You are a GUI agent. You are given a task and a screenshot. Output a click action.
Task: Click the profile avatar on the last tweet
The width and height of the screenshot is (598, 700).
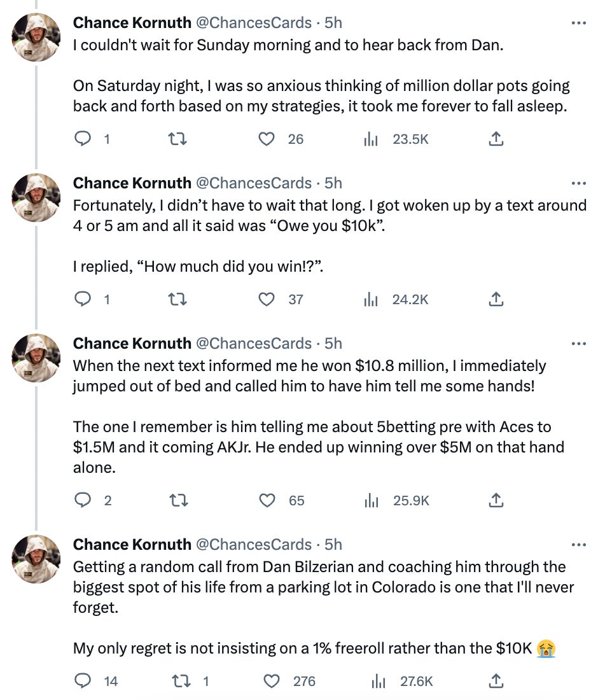(x=36, y=559)
